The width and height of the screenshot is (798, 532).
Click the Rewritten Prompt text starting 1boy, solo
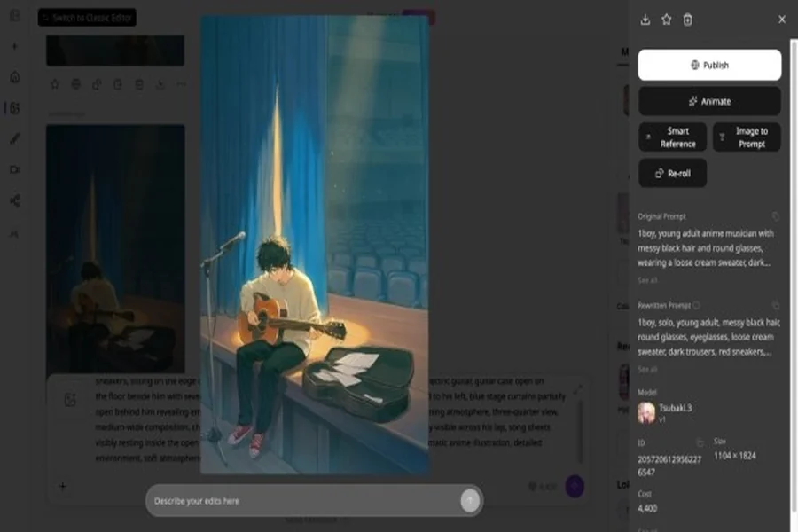tap(709, 337)
